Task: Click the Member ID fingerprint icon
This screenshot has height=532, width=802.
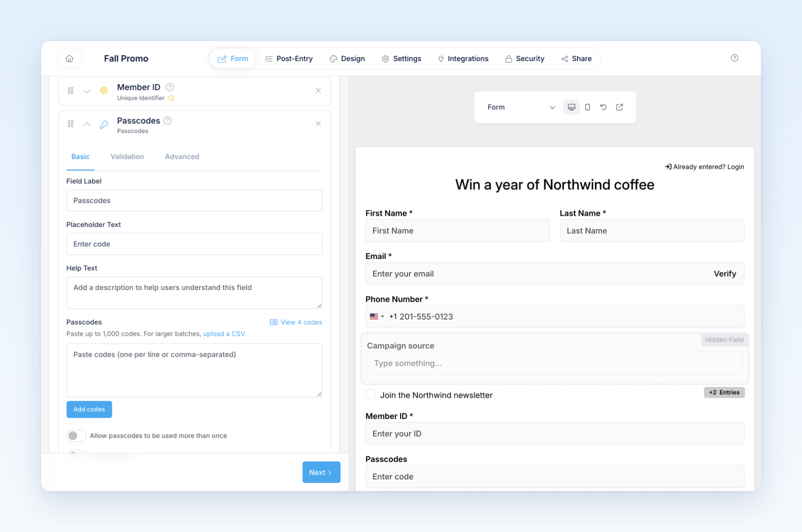Action: (x=104, y=91)
